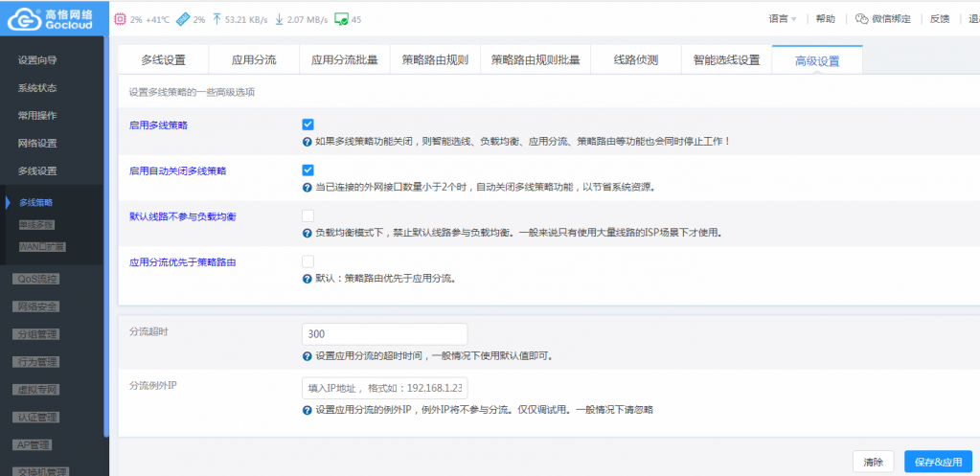Open the 语言 language dropdown
Screen dimensions: 980x476
783,19
